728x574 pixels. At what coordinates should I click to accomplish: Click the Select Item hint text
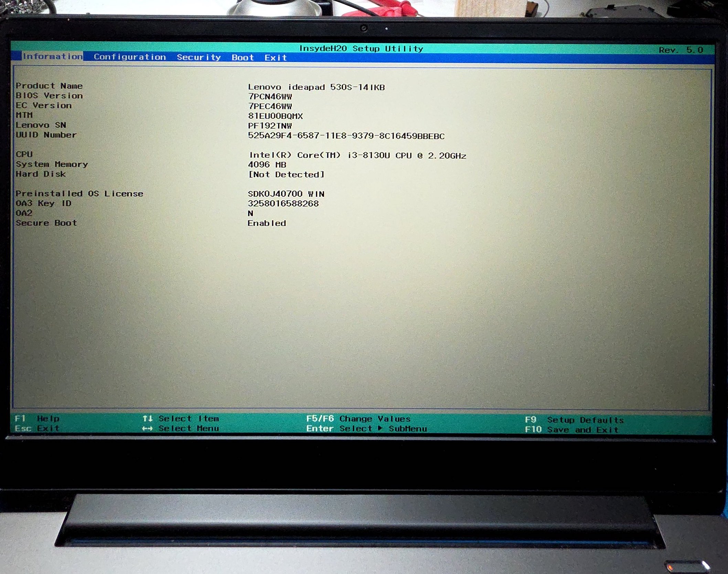pos(189,418)
